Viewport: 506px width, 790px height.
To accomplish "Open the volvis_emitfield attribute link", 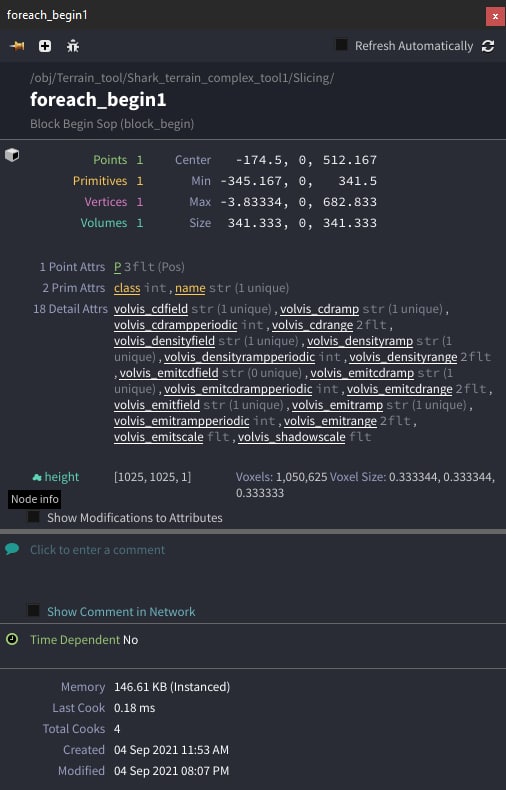I will 157,405.
